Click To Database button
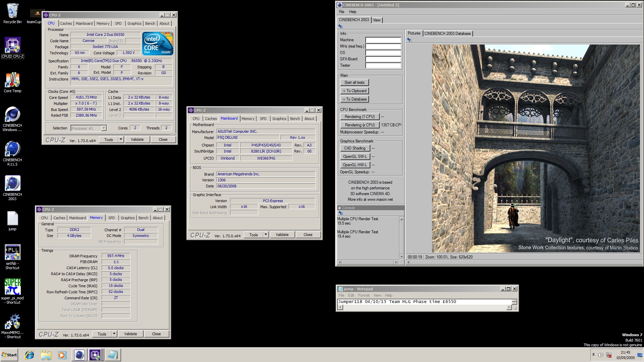Image resolution: width=644 pixels, height=362 pixels. [354, 99]
